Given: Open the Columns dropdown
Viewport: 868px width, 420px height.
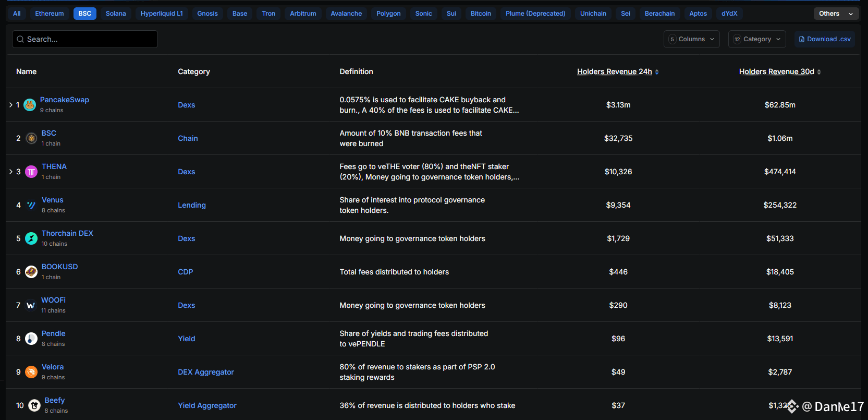Looking at the screenshot, I should [692, 39].
